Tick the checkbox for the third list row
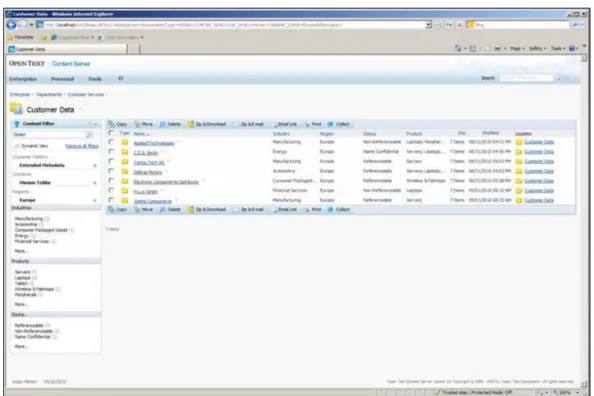 coord(111,161)
